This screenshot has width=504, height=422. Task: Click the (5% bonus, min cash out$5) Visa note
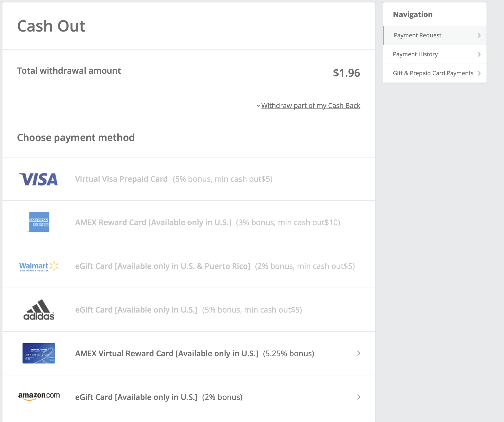click(223, 179)
